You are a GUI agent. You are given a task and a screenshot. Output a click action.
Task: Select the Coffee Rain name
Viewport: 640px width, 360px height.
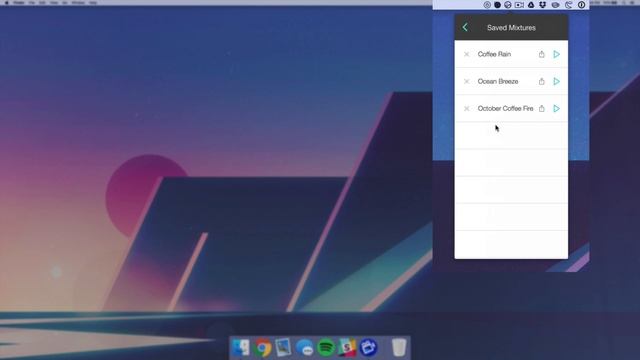pyautogui.click(x=494, y=54)
